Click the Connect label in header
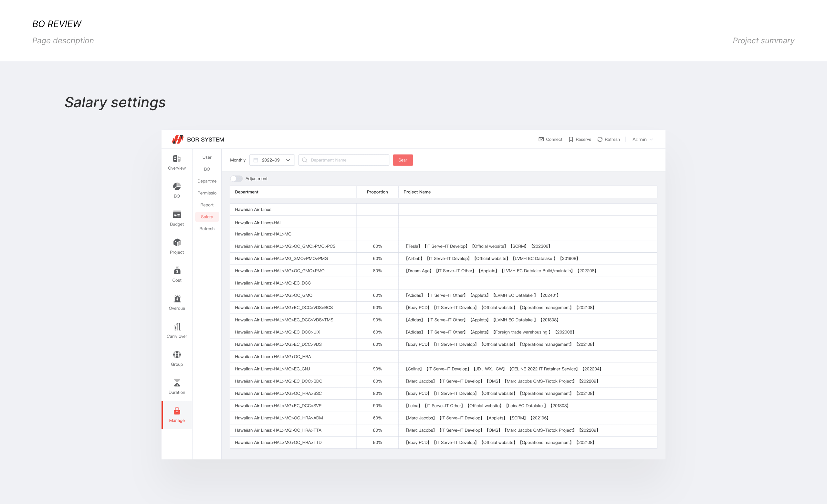Screen dimensions: 827x504 coord(554,139)
